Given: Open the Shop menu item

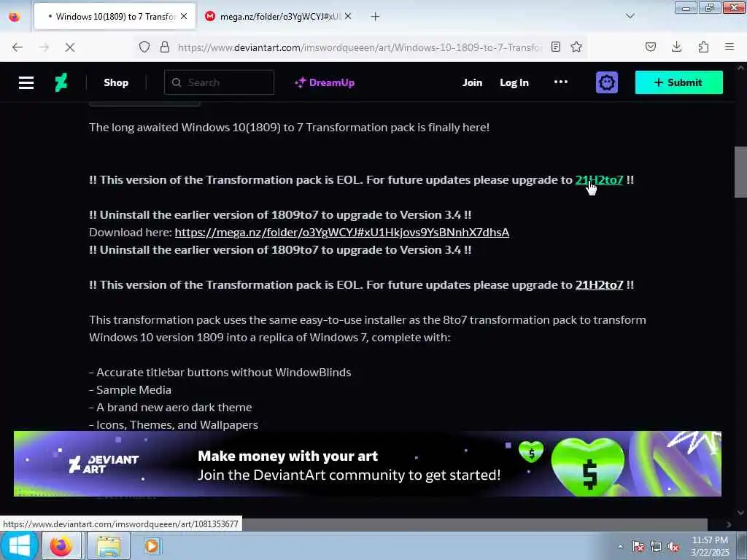Looking at the screenshot, I should [x=116, y=82].
